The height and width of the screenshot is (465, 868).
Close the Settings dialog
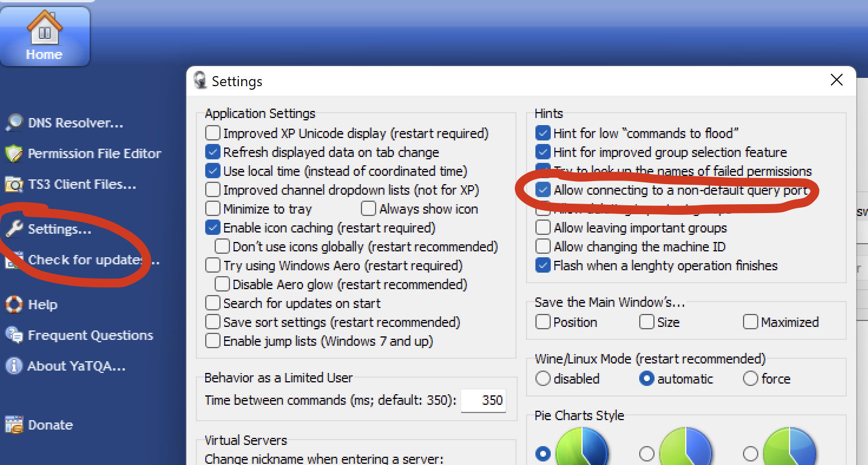pyautogui.click(x=836, y=80)
